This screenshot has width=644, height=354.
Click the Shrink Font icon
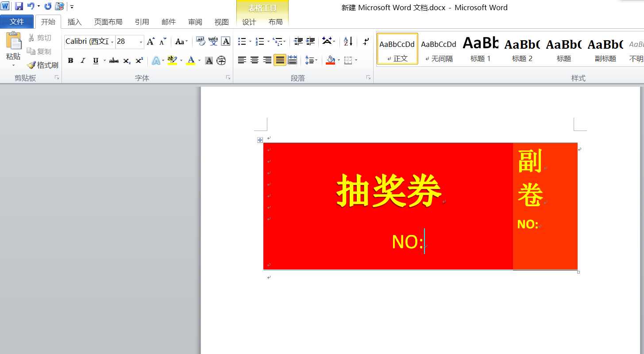(x=163, y=42)
